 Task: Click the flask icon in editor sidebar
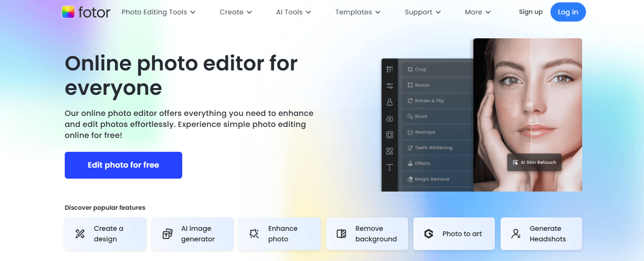390,102
